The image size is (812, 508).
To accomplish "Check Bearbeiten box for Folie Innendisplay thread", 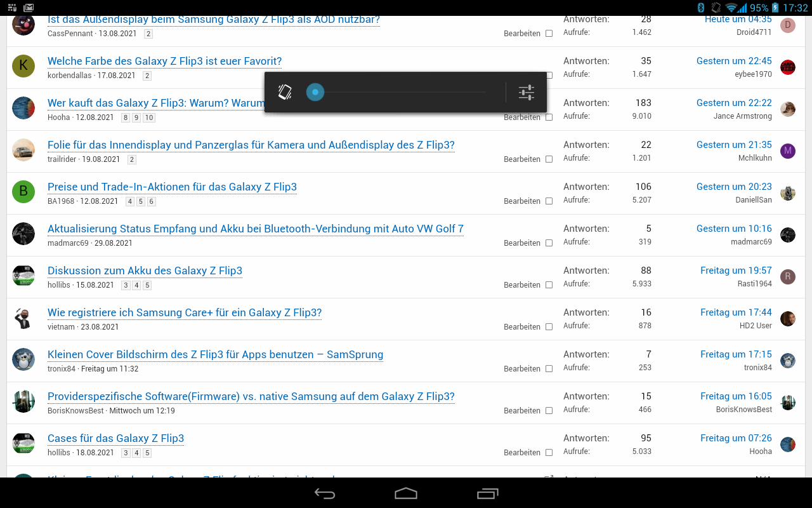I will point(549,159).
